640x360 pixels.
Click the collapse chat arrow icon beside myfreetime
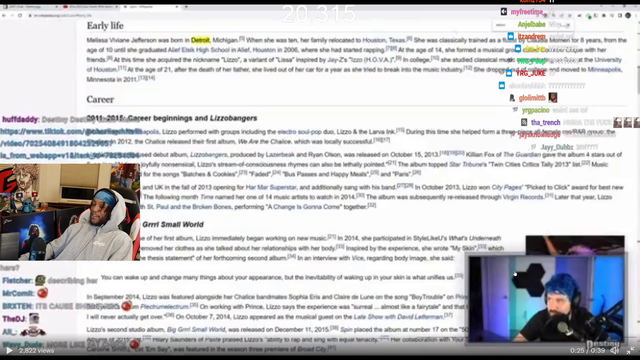click(x=504, y=12)
